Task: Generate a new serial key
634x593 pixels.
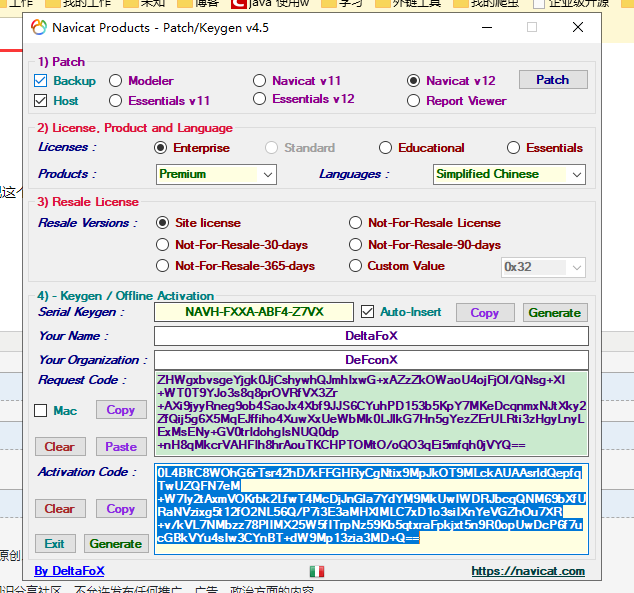Action: tap(555, 312)
